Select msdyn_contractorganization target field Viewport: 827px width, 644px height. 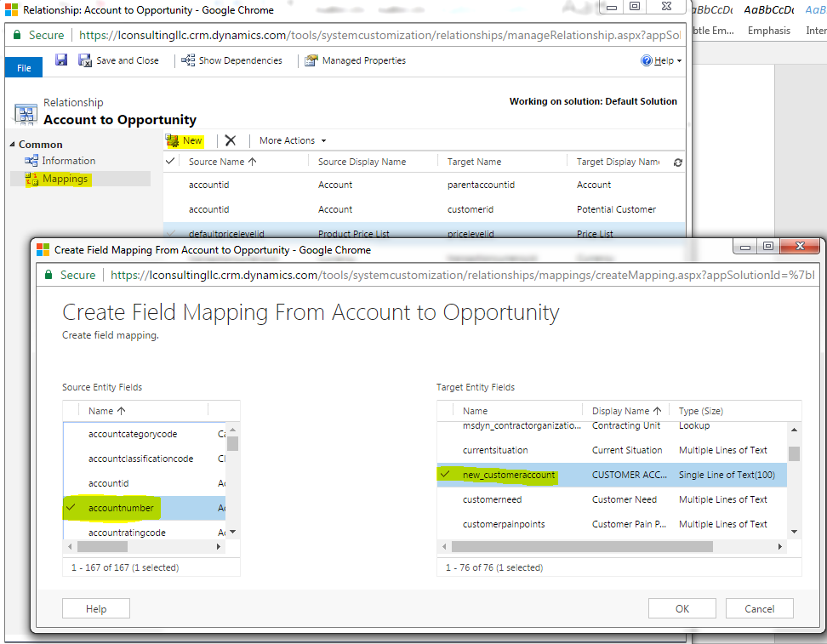point(612,427)
